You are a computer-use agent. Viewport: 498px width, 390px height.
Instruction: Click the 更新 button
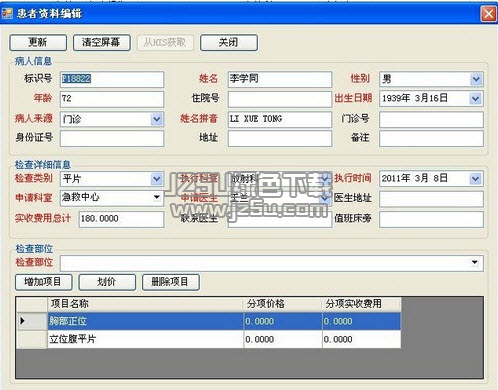tap(38, 43)
